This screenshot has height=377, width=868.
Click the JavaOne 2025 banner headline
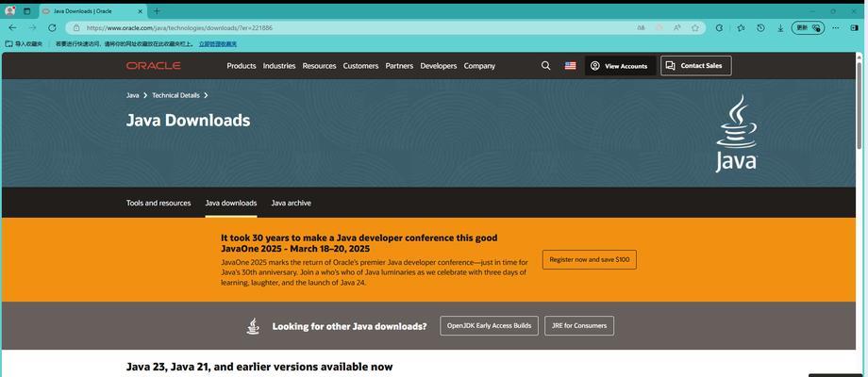click(359, 243)
